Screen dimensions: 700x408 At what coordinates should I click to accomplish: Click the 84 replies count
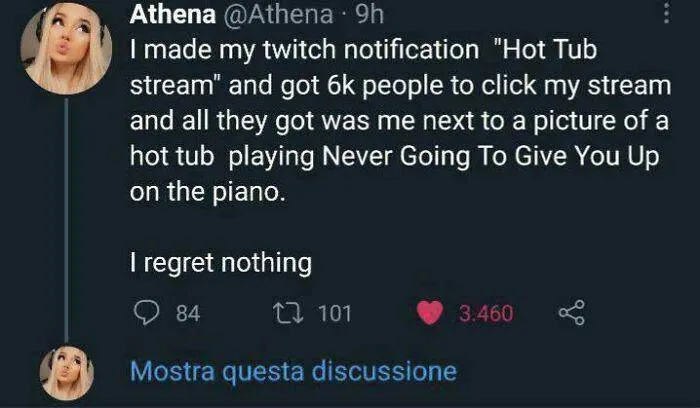click(x=187, y=314)
